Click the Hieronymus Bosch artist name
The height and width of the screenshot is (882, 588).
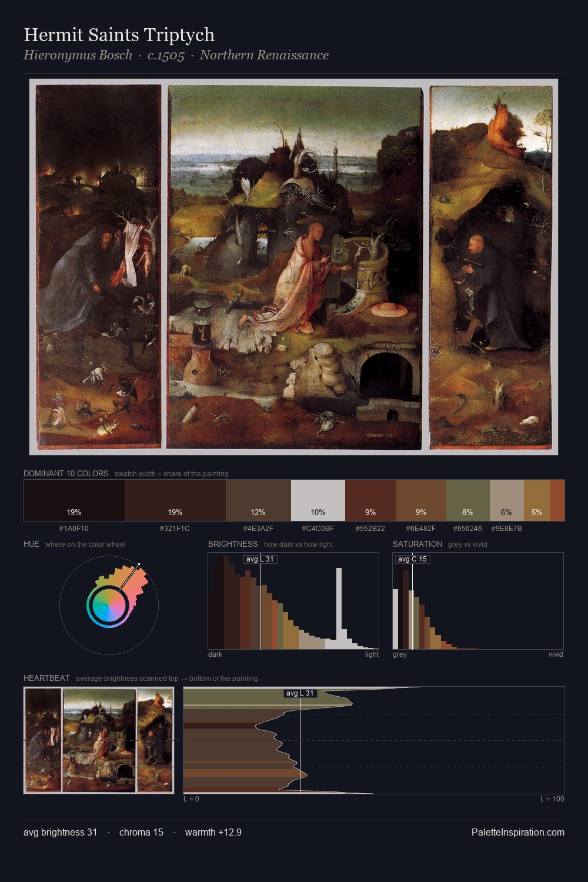pos(78,55)
